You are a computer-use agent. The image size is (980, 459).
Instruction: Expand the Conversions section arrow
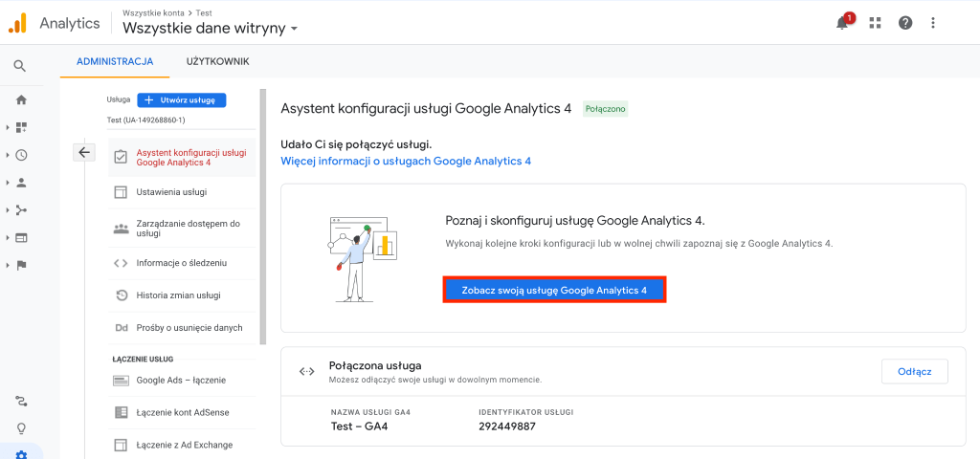tap(8, 266)
